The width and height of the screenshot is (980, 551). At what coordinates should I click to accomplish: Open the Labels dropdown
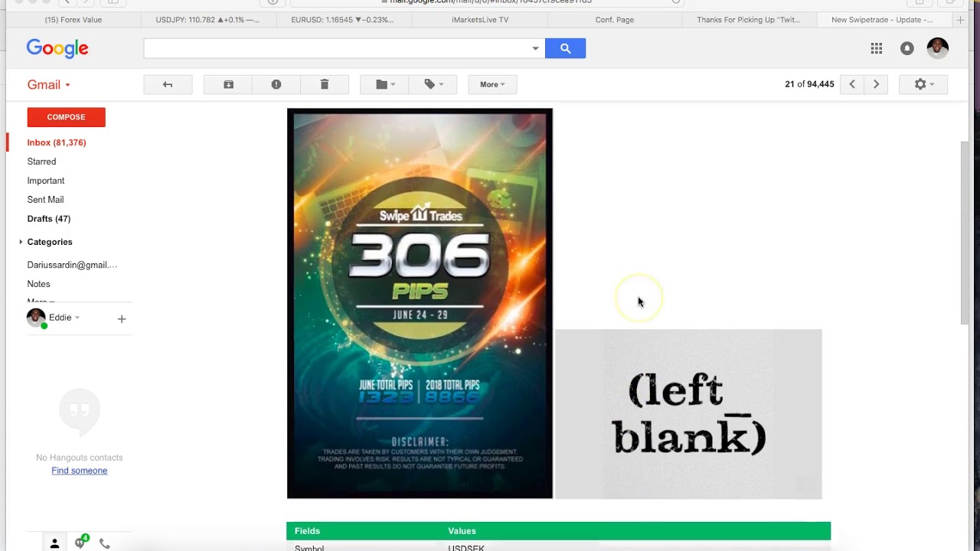pyautogui.click(x=434, y=84)
